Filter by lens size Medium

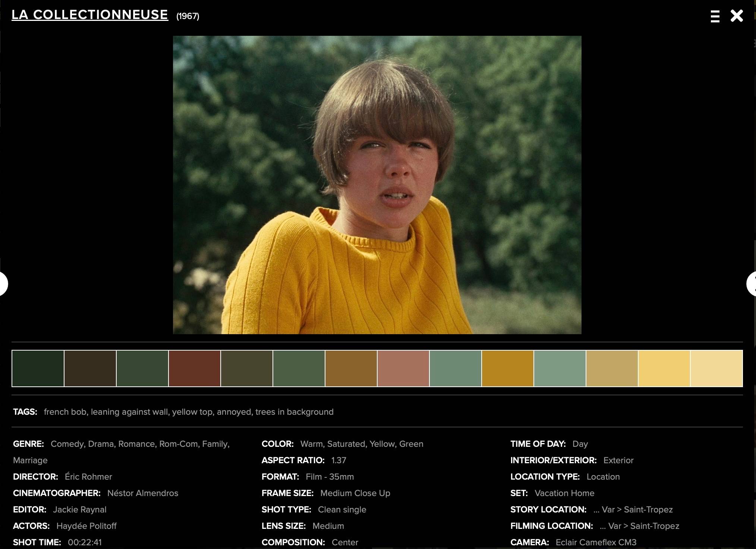328,526
